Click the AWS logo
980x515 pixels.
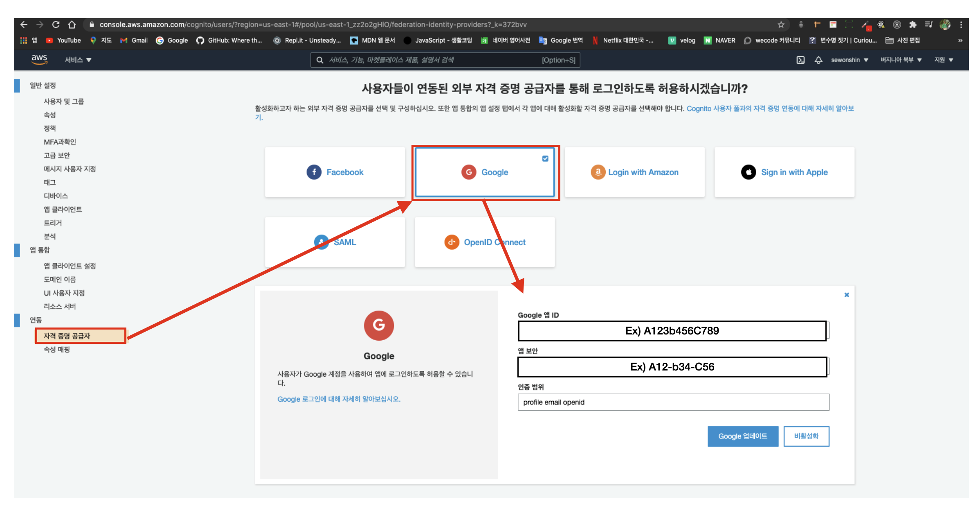pyautogui.click(x=39, y=60)
